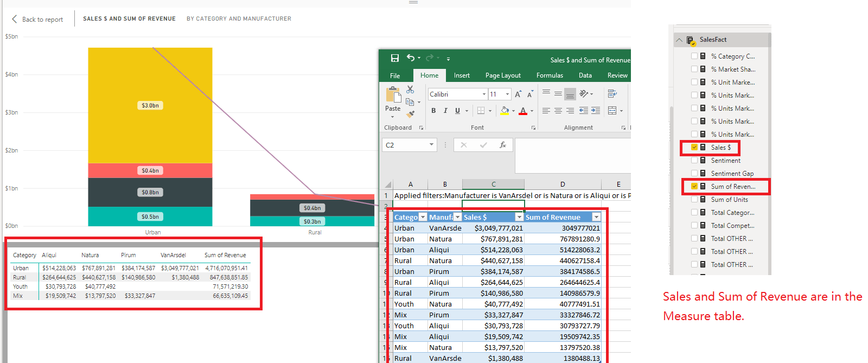Image resolution: width=868 pixels, height=363 pixels.
Task: Cut selection with the scissors icon
Action: tap(410, 90)
